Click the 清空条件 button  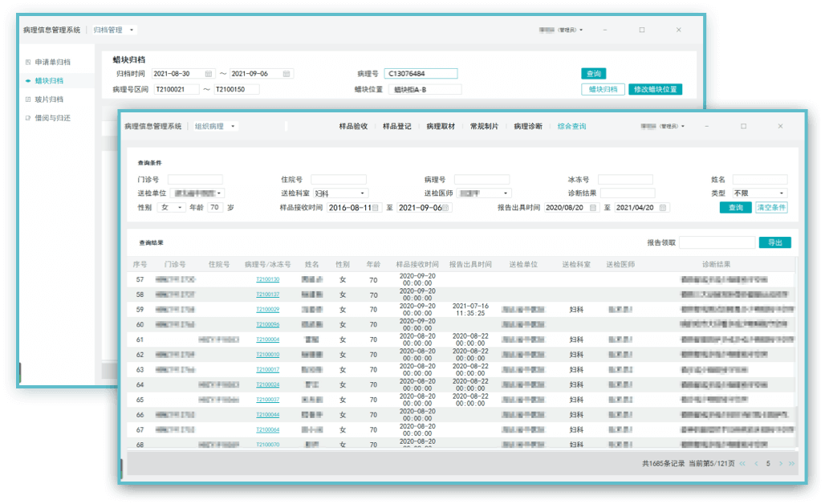[771, 208]
